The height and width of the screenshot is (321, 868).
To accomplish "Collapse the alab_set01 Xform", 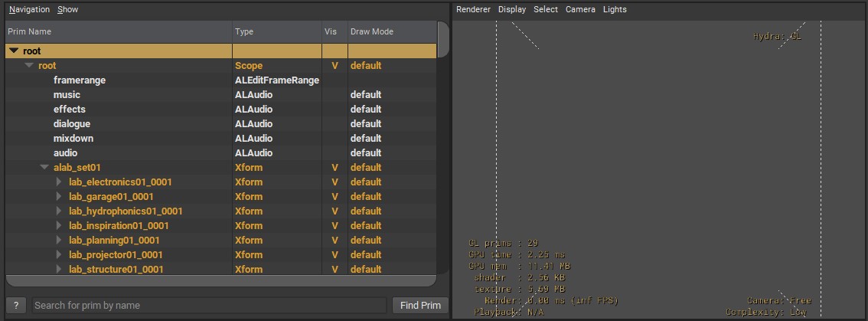I will (x=45, y=168).
